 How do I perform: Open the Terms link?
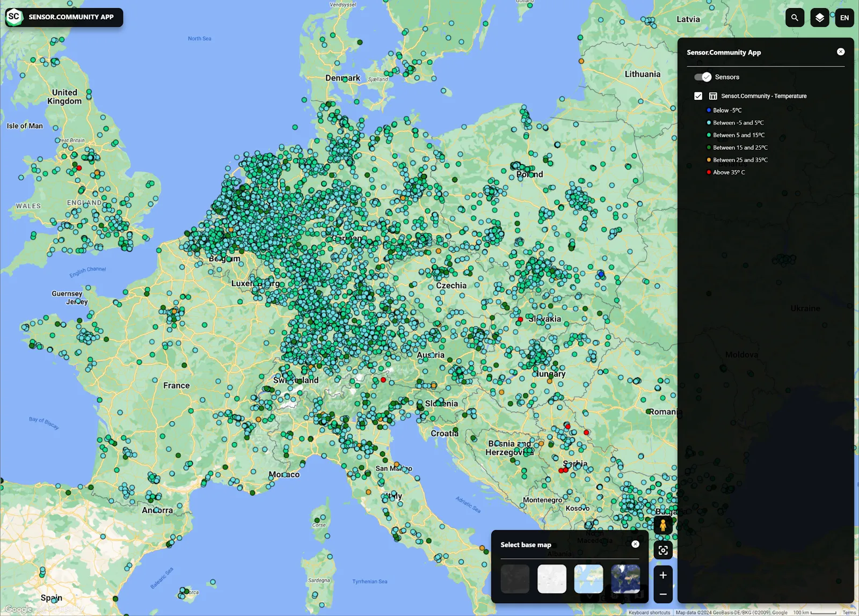click(x=849, y=613)
